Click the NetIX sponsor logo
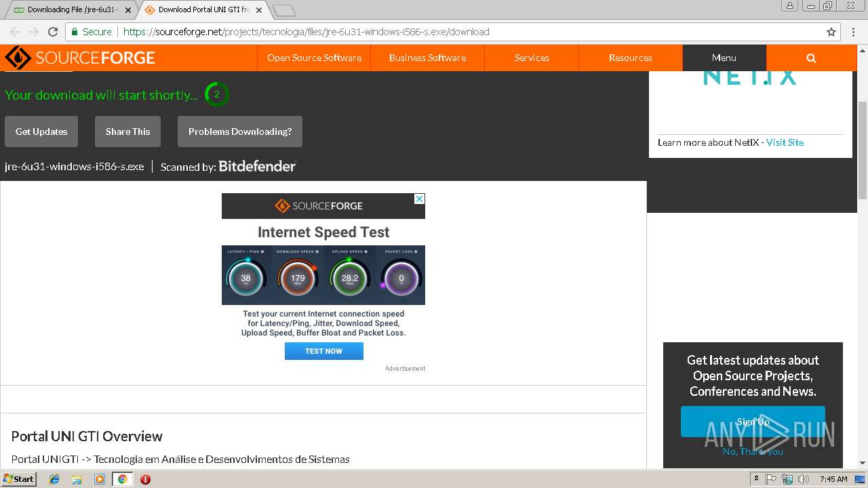The height and width of the screenshot is (488, 868). [x=750, y=77]
